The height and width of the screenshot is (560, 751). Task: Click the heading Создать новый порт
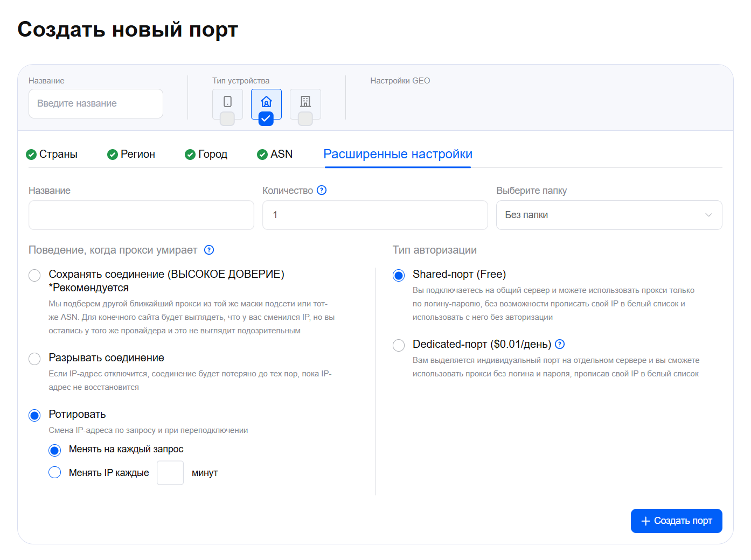coord(128,29)
